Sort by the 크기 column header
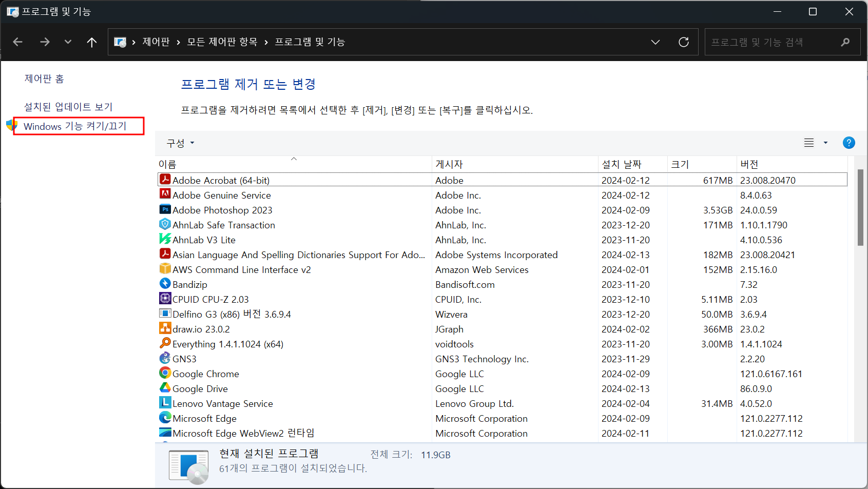This screenshot has height=489, width=868. coord(702,164)
